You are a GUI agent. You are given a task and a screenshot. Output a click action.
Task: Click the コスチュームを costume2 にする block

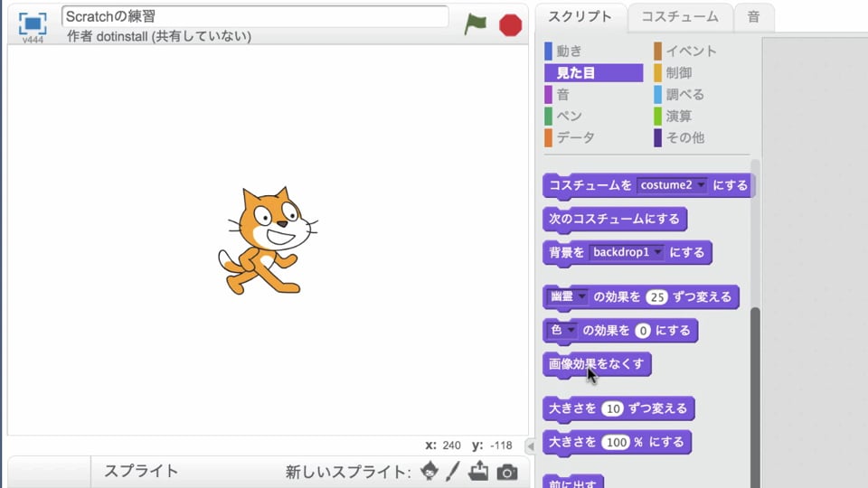pos(648,186)
